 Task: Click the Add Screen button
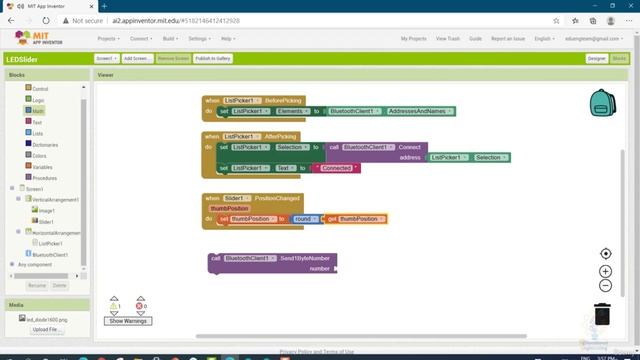(137, 58)
